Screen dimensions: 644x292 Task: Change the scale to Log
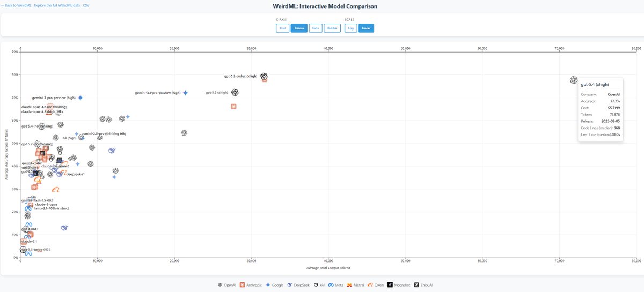pyautogui.click(x=351, y=28)
